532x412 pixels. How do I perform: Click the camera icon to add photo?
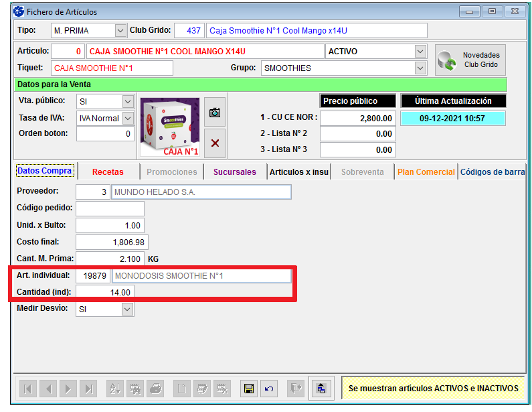tap(215, 113)
